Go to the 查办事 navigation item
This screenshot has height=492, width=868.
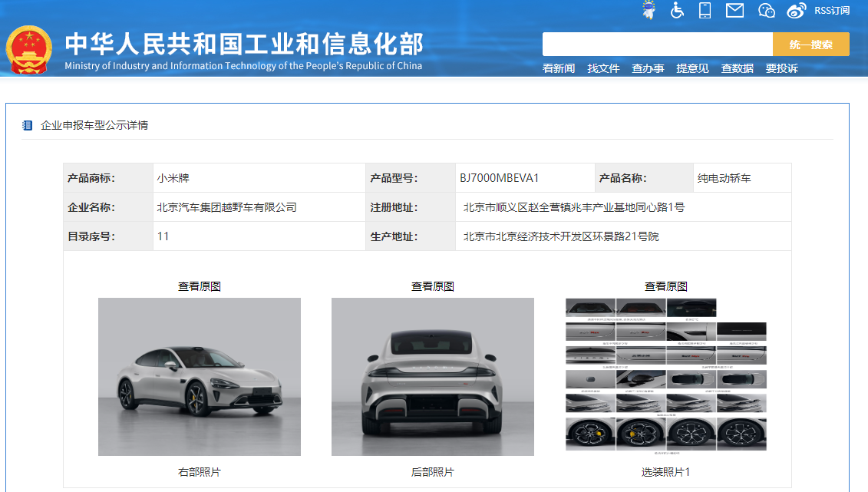coord(648,68)
